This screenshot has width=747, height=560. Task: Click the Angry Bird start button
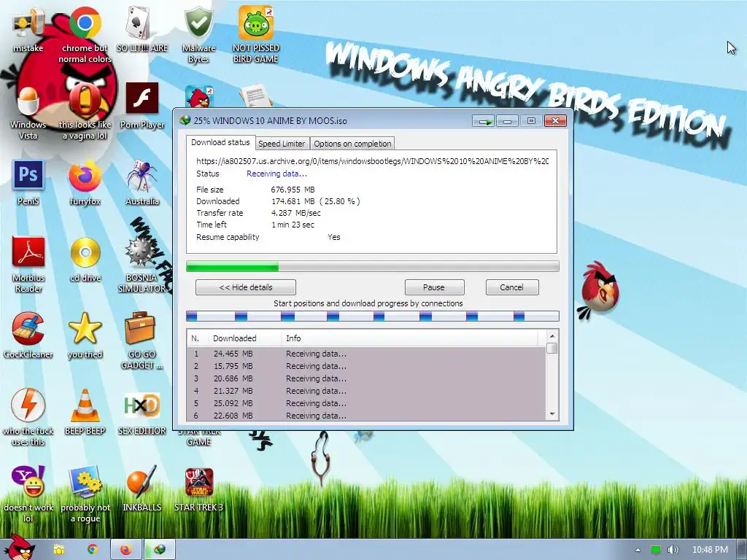pos(18,548)
